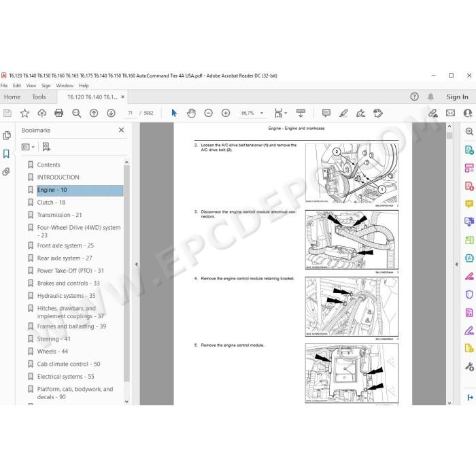Click the current page number field
This screenshot has height=476, width=476.
tap(131, 114)
